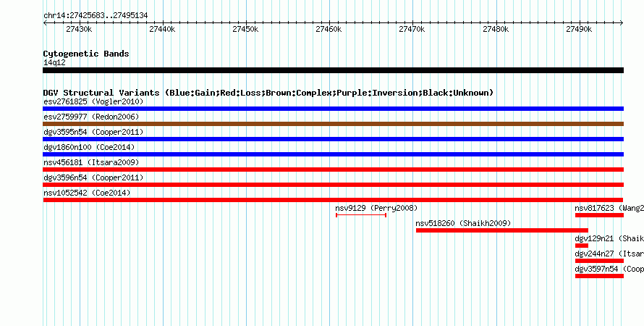Image resolution: width=644 pixels, height=326 pixels.
Task: Open the dgv1860n100 (Coe2014) blue variant bar
Action: [333, 154]
